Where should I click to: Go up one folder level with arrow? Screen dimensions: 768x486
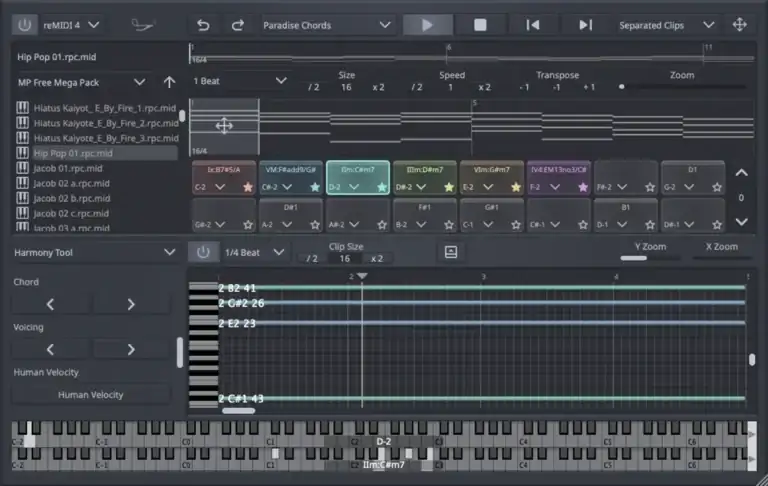point(169,82)
